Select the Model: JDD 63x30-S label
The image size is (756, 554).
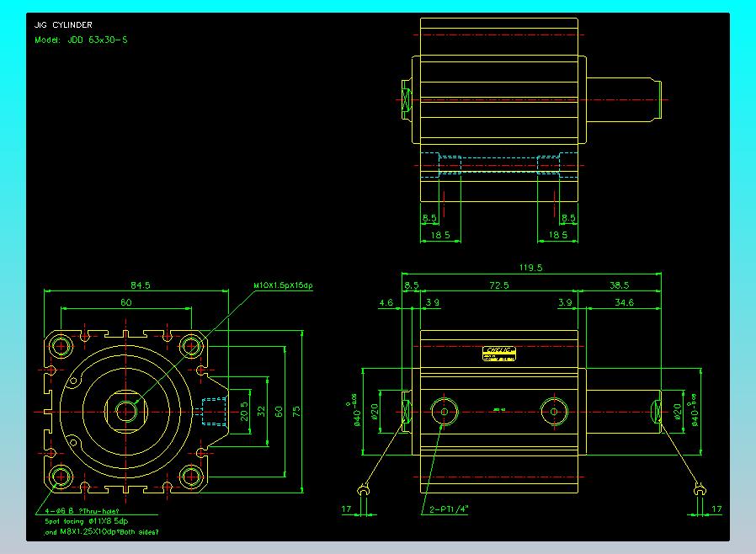coord(81,40)
